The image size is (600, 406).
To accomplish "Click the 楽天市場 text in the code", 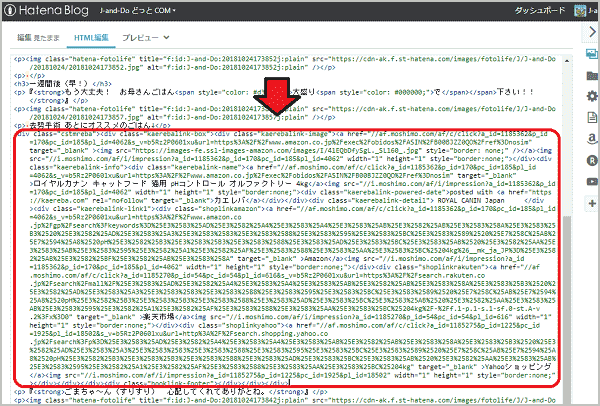I will (159, 316).
